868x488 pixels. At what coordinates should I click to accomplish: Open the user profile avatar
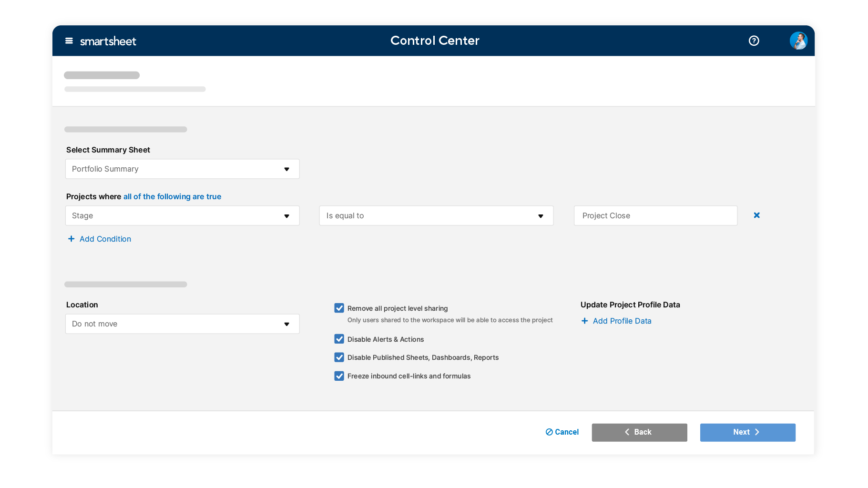point(798,41)
